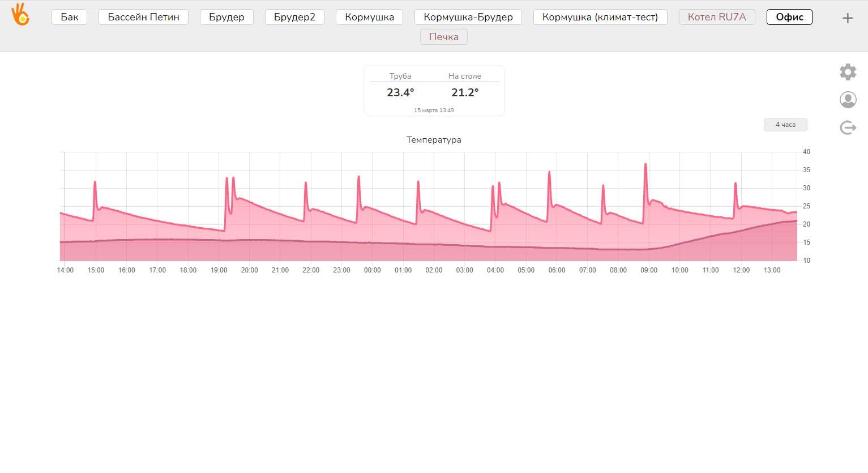Click the Труба temperature reading 23.4°
This screenshot has height=473, width=868.
click(400, 92)
